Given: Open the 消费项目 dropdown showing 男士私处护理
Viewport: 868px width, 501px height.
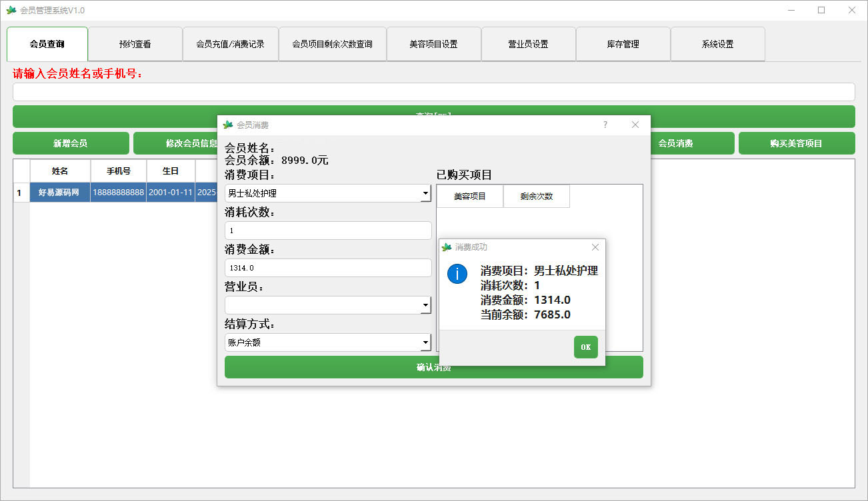Looking at the screenshot, I should tap(425, 193).
